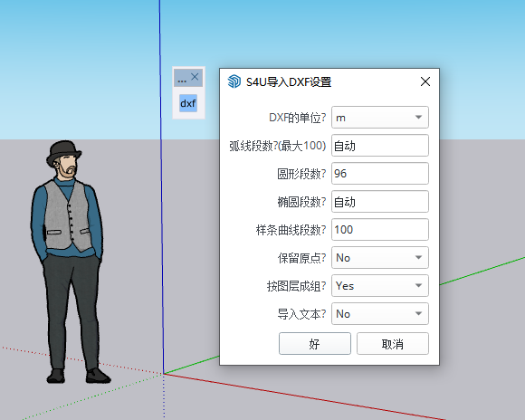Close the S4U导入DXF设置 dialog
525x420 pixels.
(425, 81)
